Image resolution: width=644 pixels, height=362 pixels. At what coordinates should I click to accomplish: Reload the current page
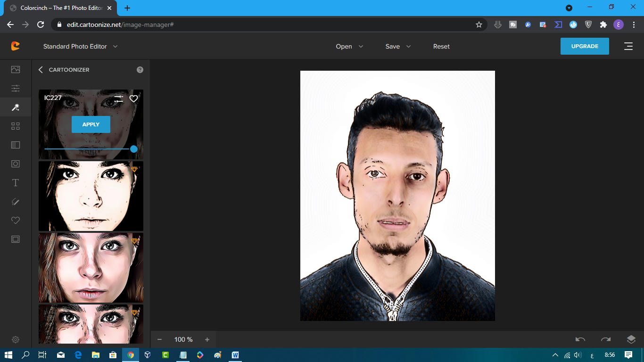click(41, 25)
